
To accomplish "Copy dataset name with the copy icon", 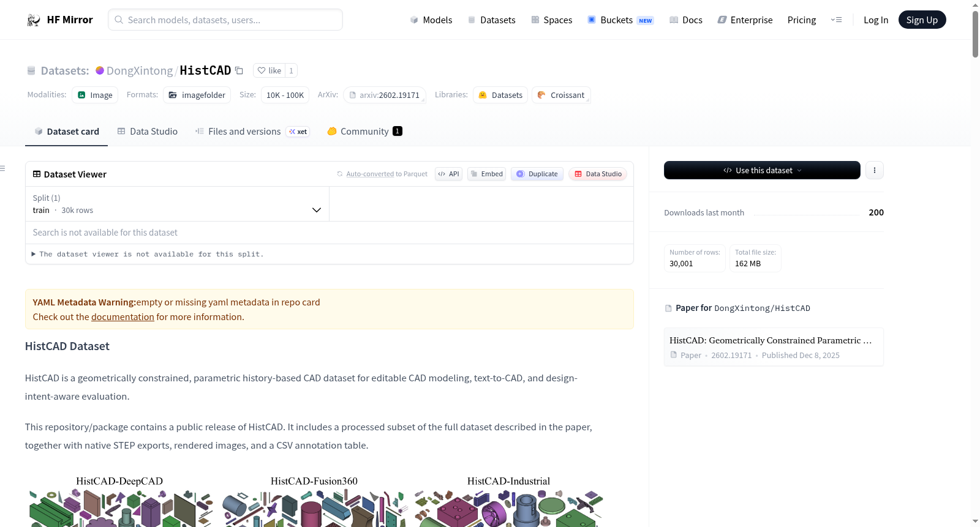I will pos(239,71).
